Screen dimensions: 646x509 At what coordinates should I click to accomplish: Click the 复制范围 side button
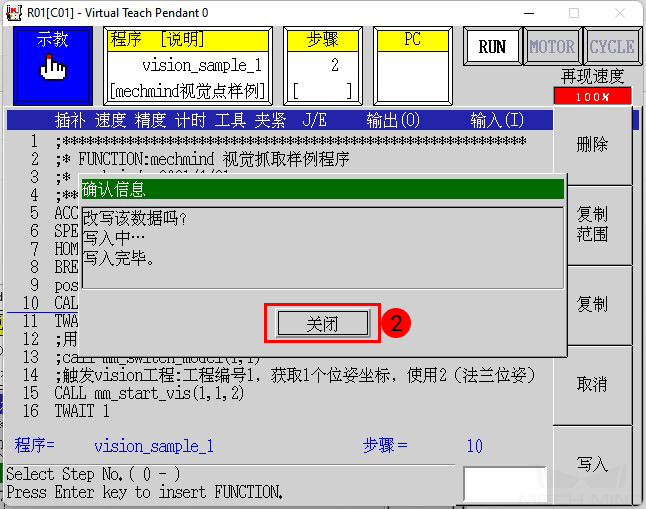click(599, 225)
